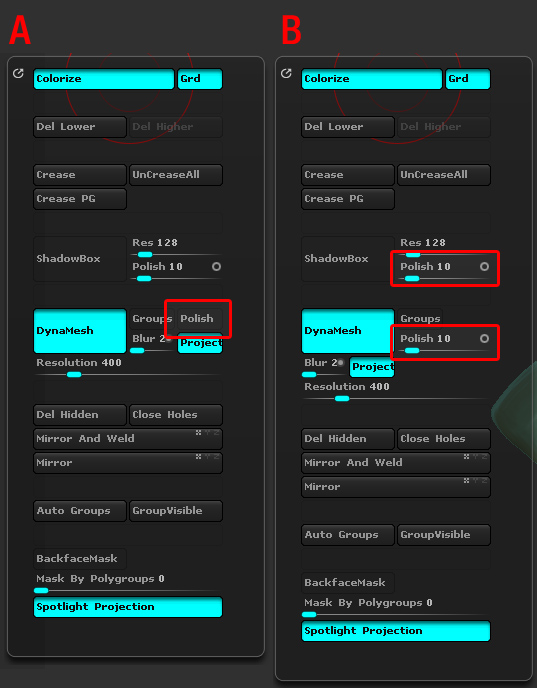
Task: Click Mirror And Weld in panel B
Action: 396,463
